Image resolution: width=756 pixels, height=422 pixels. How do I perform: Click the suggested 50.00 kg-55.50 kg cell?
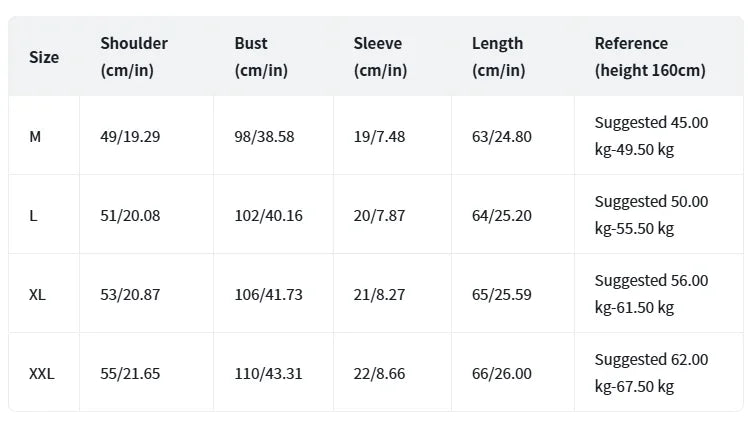[x=651, y=215]
